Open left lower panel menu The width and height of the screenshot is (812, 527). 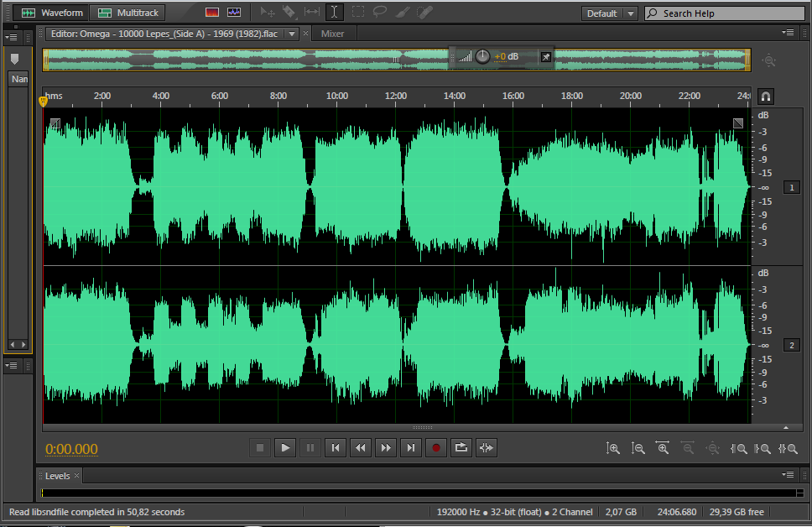pyautogui.click(x=11, y=366)
